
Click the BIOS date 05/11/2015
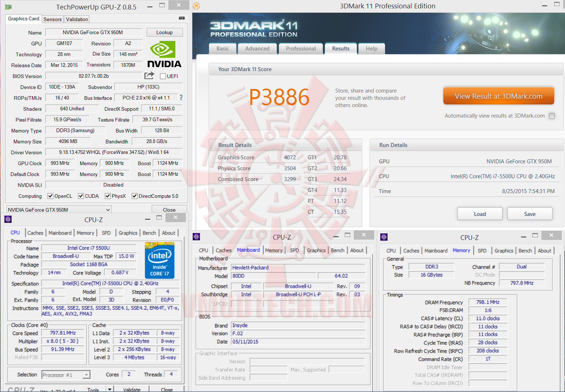click(x=298, y=342)
